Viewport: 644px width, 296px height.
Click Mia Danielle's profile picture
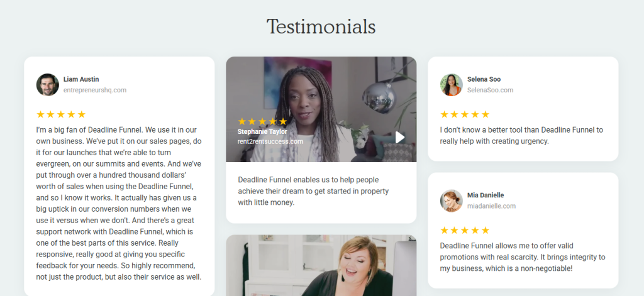(x=452, y=200)
